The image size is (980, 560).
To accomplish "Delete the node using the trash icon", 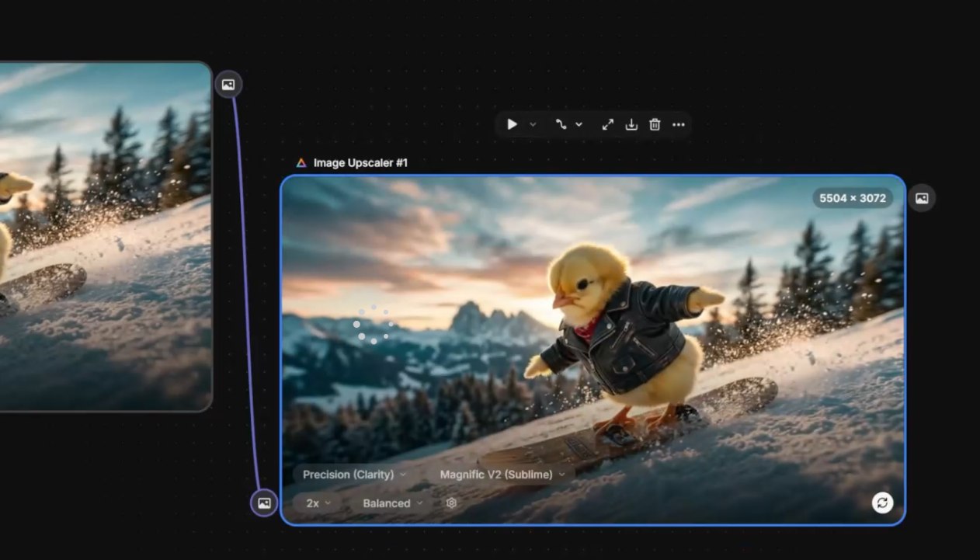I will click(x=655, y=124).
